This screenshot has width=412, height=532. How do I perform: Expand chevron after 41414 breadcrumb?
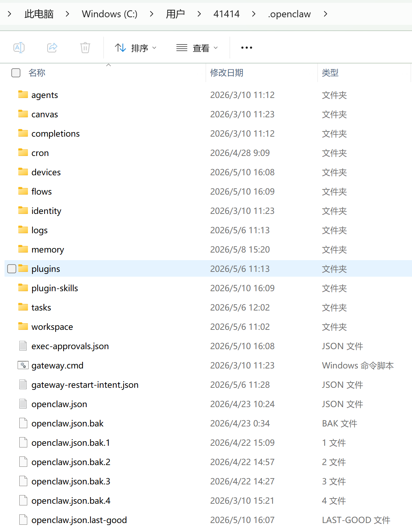coord(254,14)
